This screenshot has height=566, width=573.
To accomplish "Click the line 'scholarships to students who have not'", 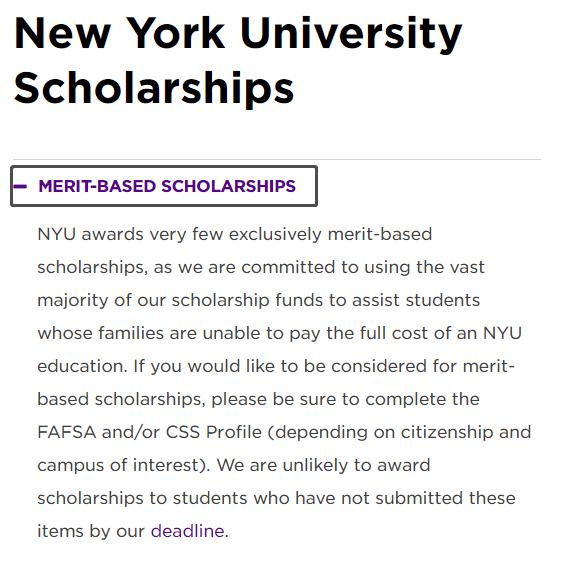I will pos(277,498).
